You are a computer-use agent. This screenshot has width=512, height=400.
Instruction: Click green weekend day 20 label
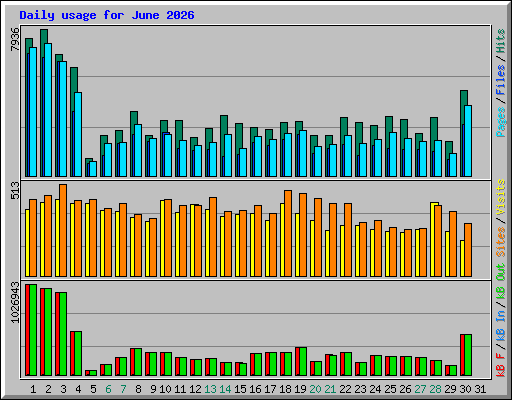click(x=315, y=389)
